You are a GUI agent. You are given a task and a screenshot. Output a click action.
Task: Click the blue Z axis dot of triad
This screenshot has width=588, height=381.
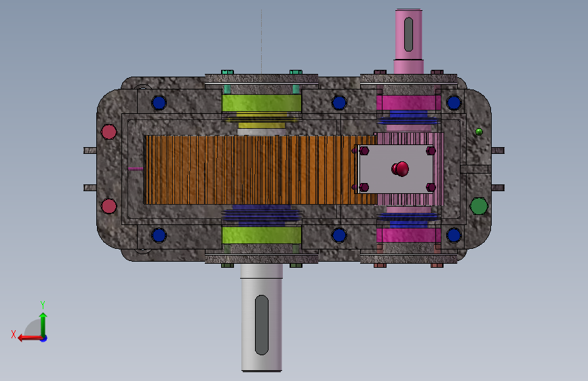pos(44,338)
